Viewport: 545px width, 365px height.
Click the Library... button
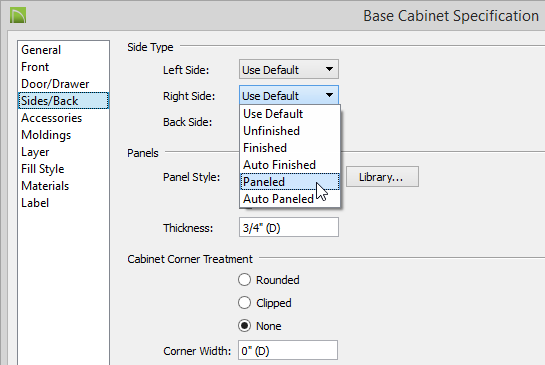pos(382,177)
